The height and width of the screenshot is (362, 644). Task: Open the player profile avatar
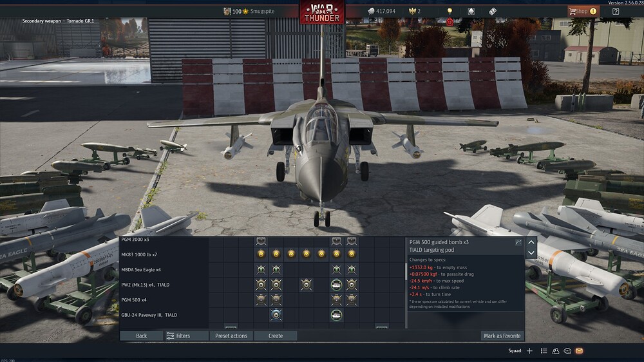click(x=227, y=11)
